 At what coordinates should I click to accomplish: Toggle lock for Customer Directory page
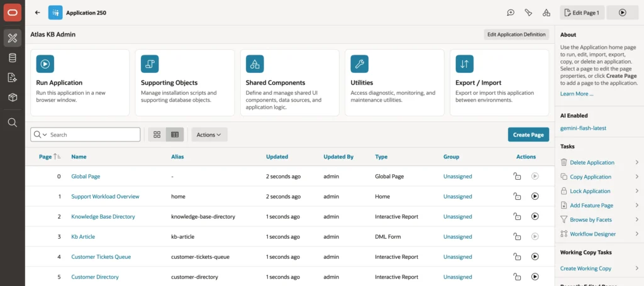(517, 277)
